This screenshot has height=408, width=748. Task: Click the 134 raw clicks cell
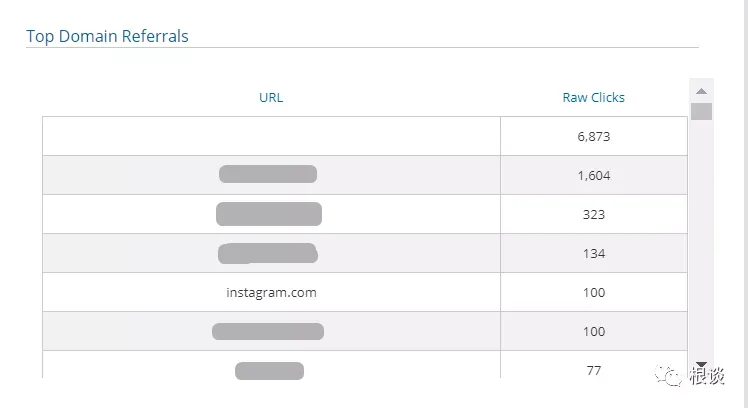point(594,253)
